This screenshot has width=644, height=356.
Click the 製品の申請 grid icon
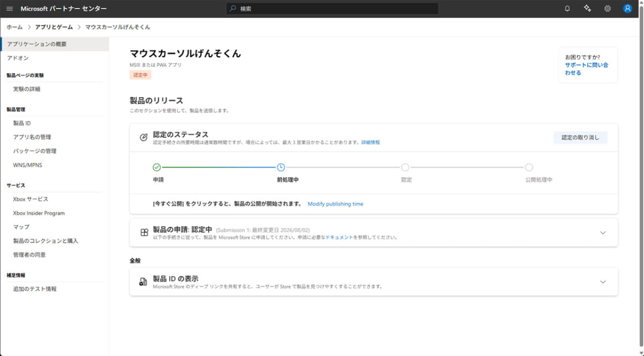pos(144,233)
